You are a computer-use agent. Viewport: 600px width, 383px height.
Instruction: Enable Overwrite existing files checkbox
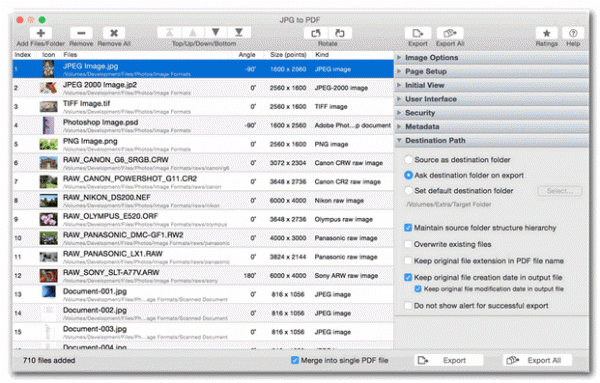coord(408,244)
